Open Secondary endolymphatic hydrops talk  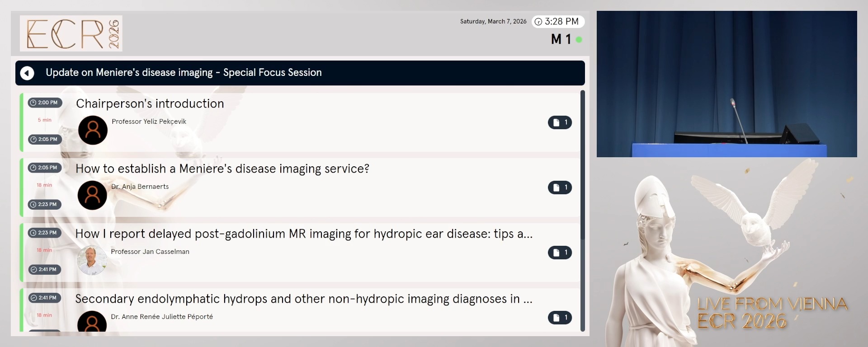(x=300, y=310)
